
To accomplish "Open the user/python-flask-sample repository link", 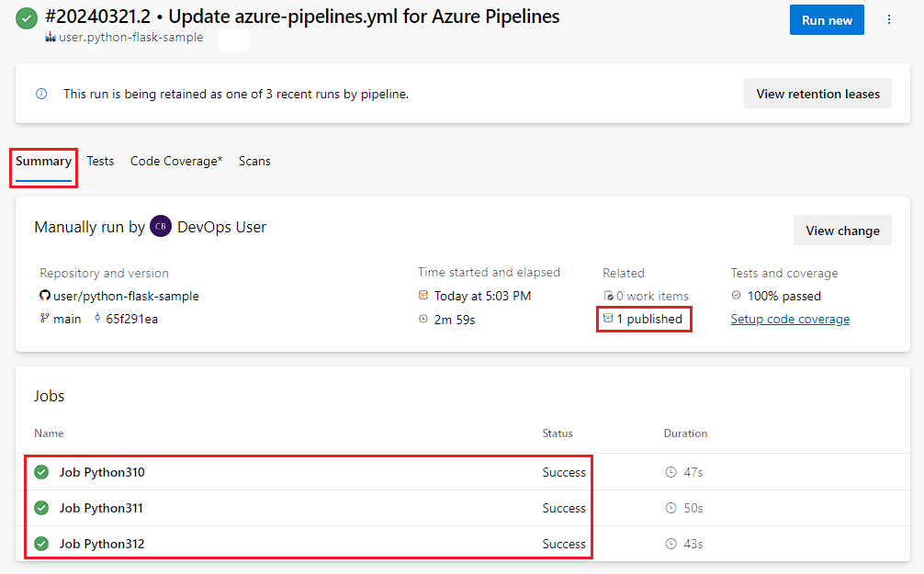I will coord(126,296).
